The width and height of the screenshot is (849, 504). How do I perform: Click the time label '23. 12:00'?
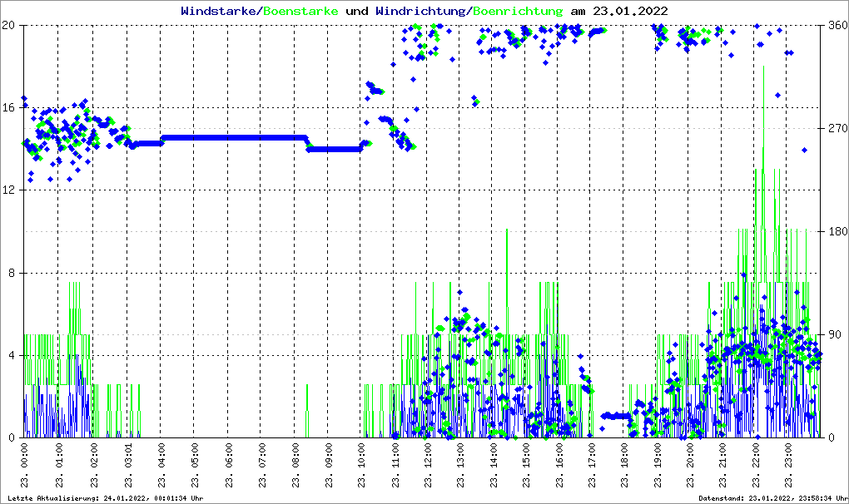[429, 465]
